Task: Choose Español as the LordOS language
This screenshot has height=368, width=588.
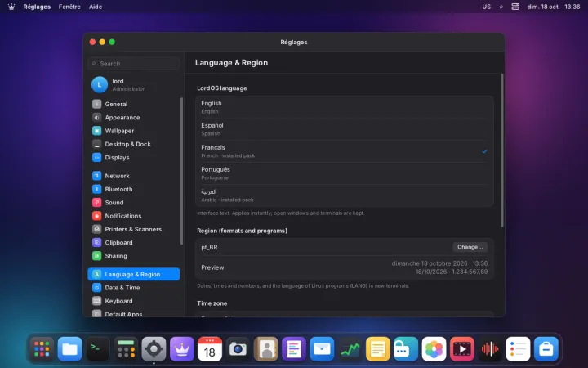Action: (x=345, y=129)
